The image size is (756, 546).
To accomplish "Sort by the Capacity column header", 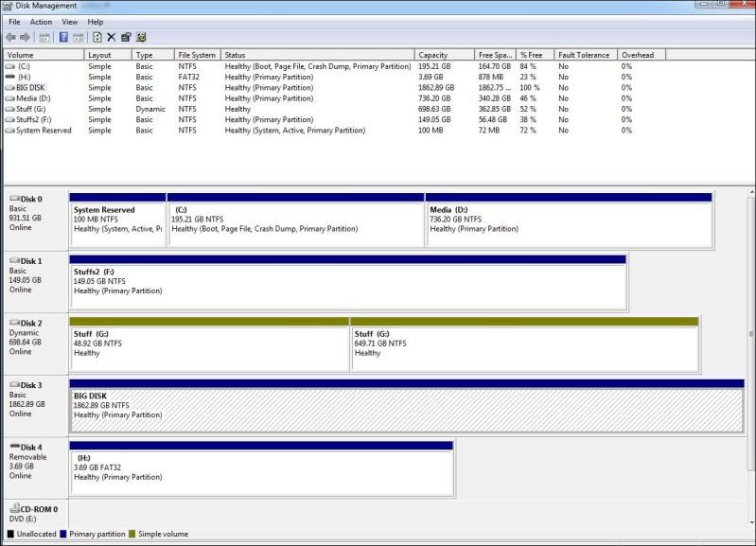I will [x=445, y=55].
